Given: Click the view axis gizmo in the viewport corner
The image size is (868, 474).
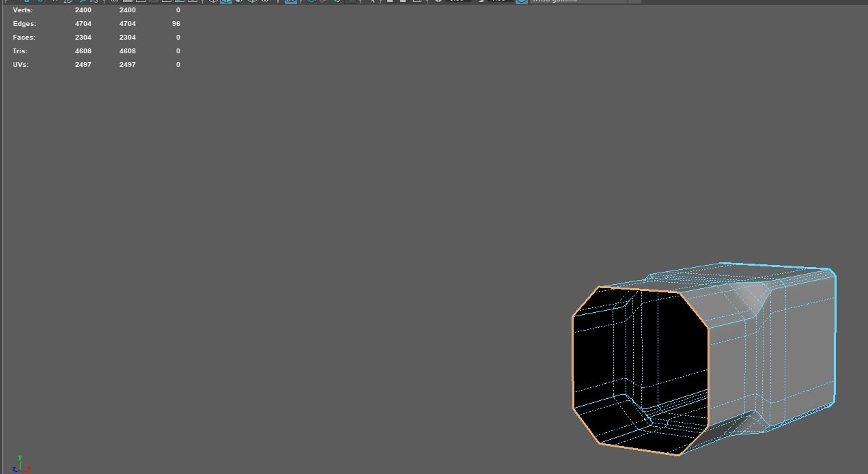Looking at the screenshot, I should pyautogui.click(x=23, y=464).
